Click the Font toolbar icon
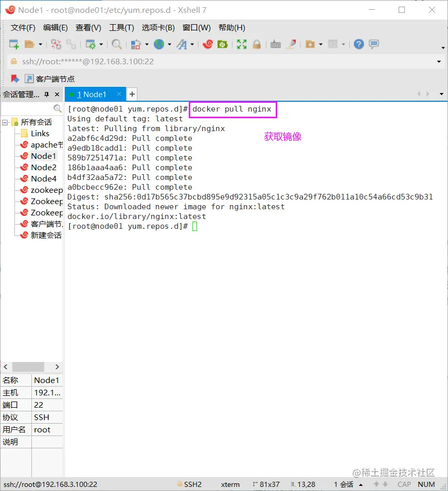The height and width of the screenshot is (491, 448). click(182, 44)
